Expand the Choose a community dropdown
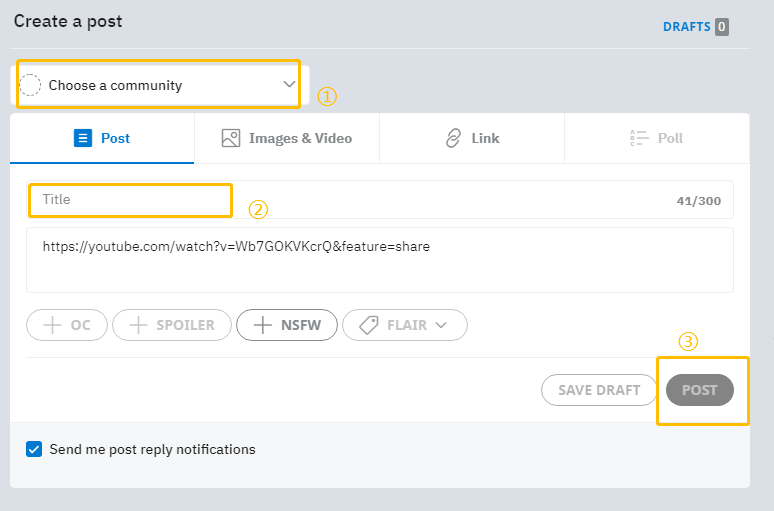Screen dimensions: 774x511 tap(289, 85)
